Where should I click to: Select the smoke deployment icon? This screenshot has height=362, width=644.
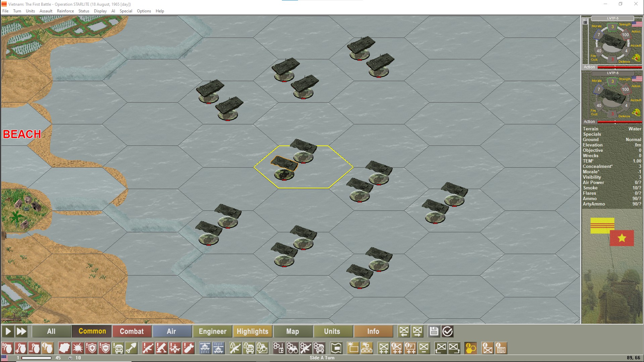point(64,348)
